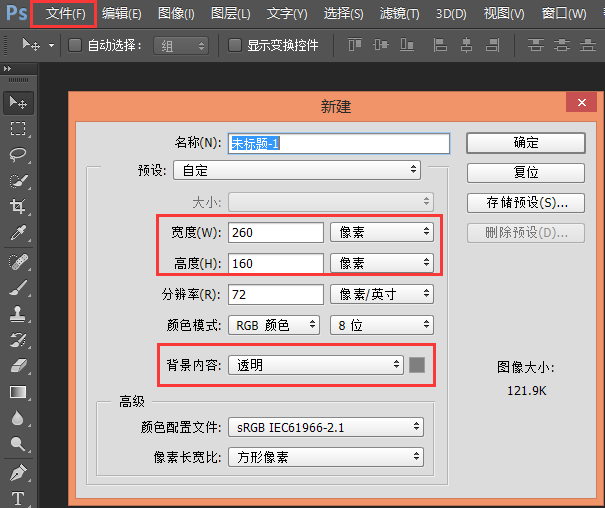
Task: Click the 确定 button
Action: click(526, 143)
